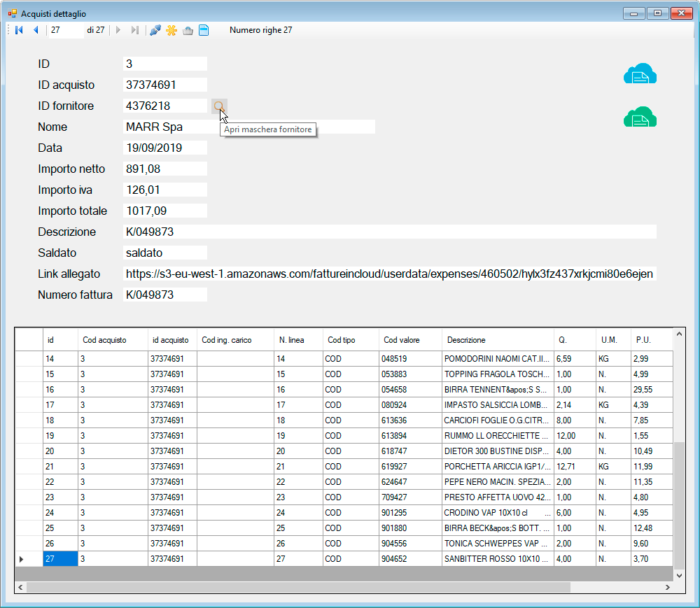Screen dimensions: 700x608
Task: Click the Q. column header
Action: tap(575, 340)
